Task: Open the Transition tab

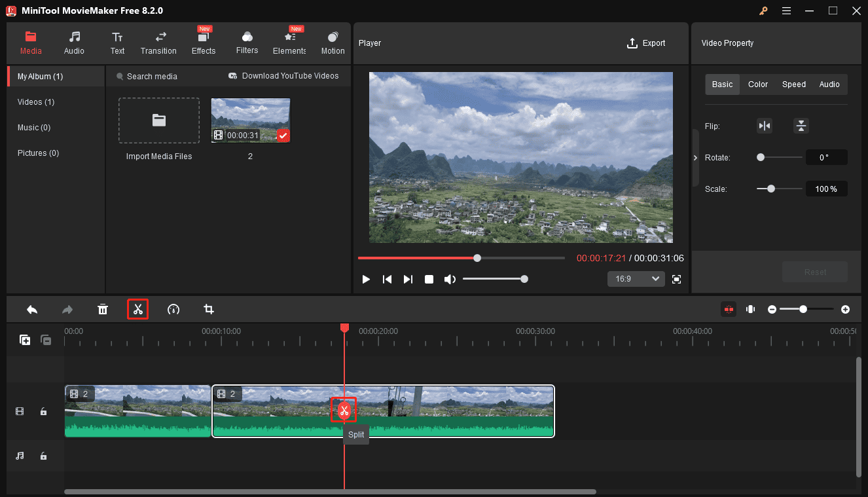Action: (x=158, y=43)
